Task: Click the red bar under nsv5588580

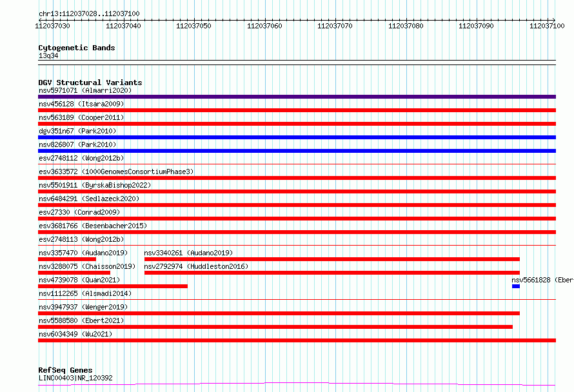Action: tap(275, 327)
